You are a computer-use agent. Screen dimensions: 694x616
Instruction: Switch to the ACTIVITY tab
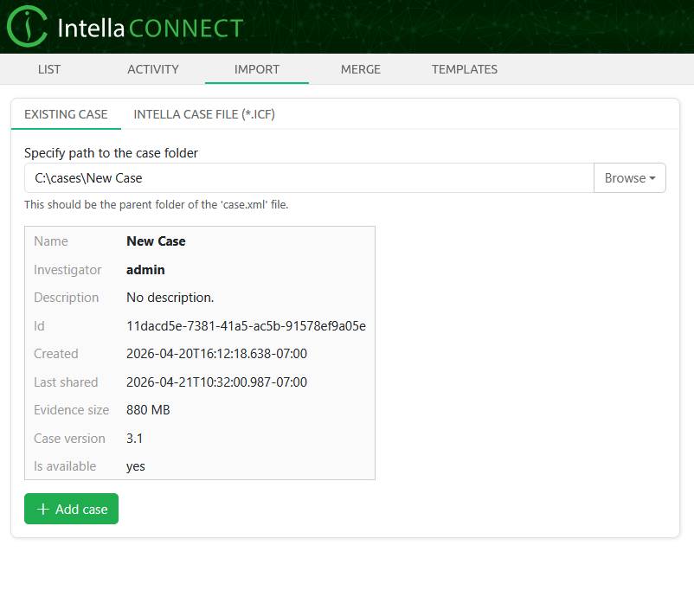pyautogui.click(x=153, y=69)
